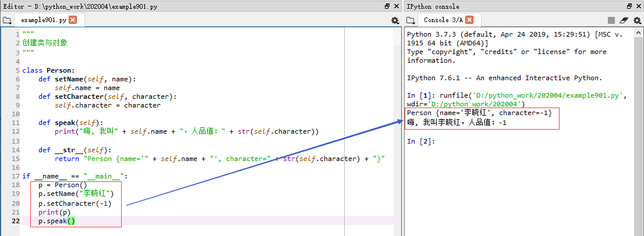Open the Editor browse tabs folder icon
The width and height of the screenshot is (644, 236).
6,20
